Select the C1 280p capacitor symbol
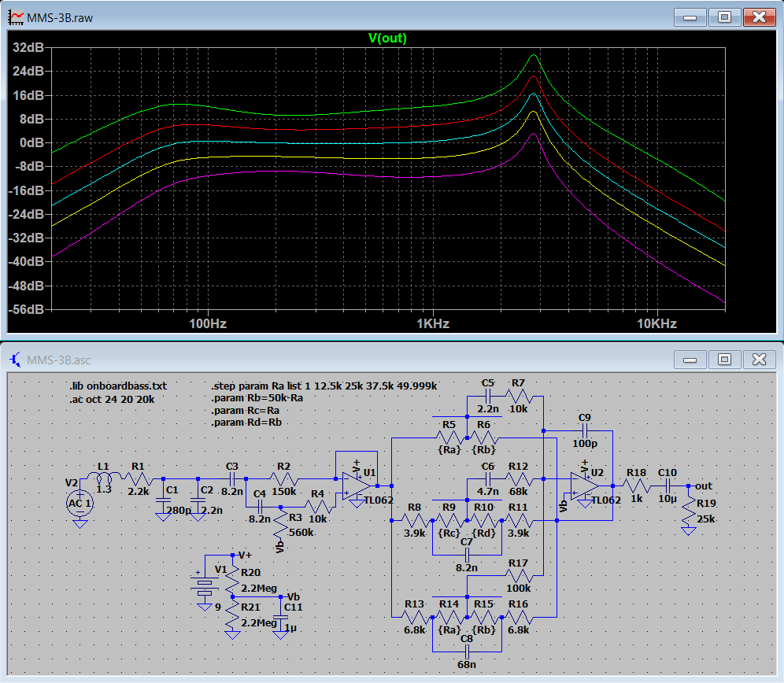The height and width of the screenshot is (683, 784). point(164,499)
